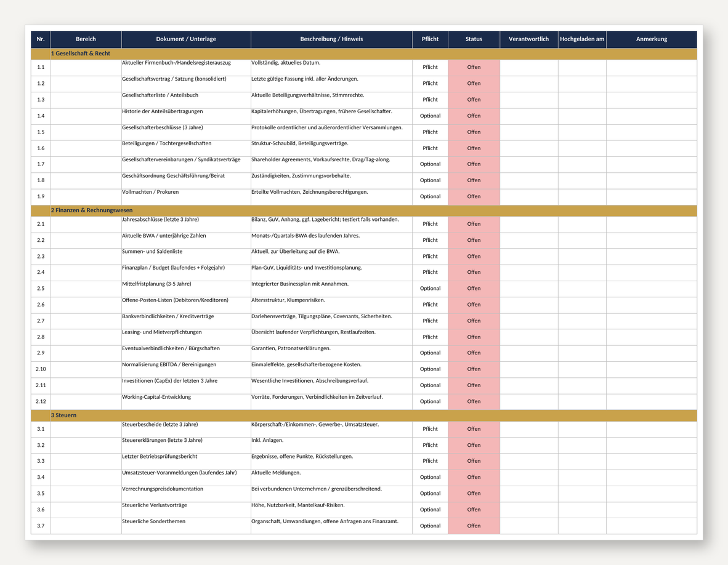The image size is (728, 565).
Task: Select 'Finanzplan / Budget (laufendes + Folgejahr)' cell
Action: (x=186, y=273)
